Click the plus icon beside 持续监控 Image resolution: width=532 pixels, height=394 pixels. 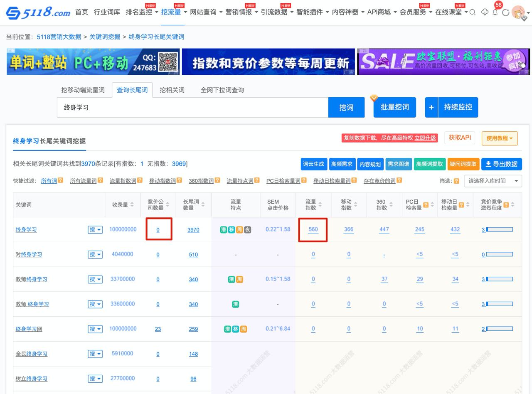(431, 107)
